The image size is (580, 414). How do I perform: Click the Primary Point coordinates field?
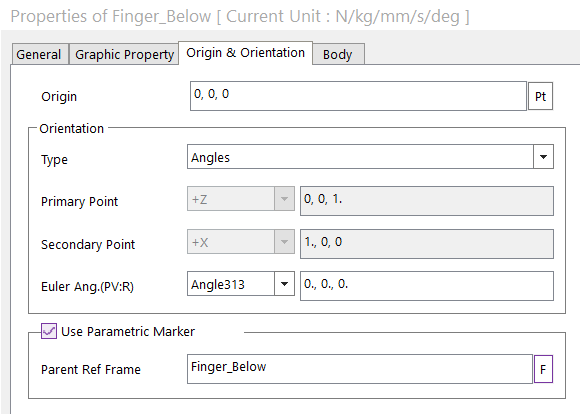[x=427, y=201]
